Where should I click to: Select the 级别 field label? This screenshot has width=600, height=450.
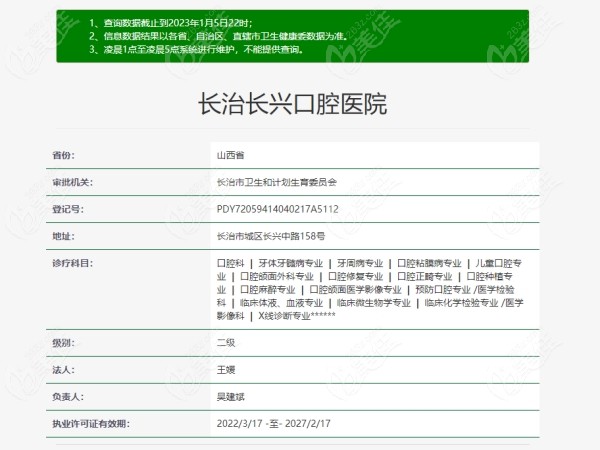click(x=63, y=342)
